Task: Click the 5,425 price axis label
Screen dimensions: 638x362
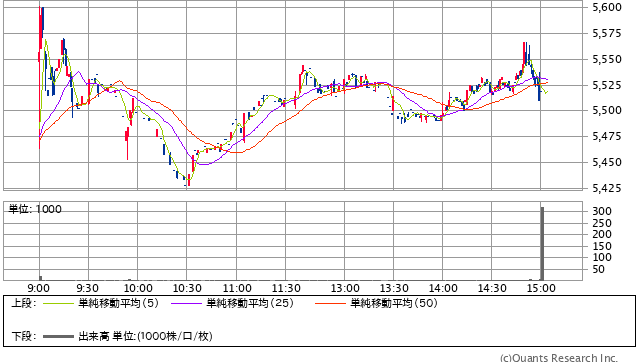Action: point(607,188)
